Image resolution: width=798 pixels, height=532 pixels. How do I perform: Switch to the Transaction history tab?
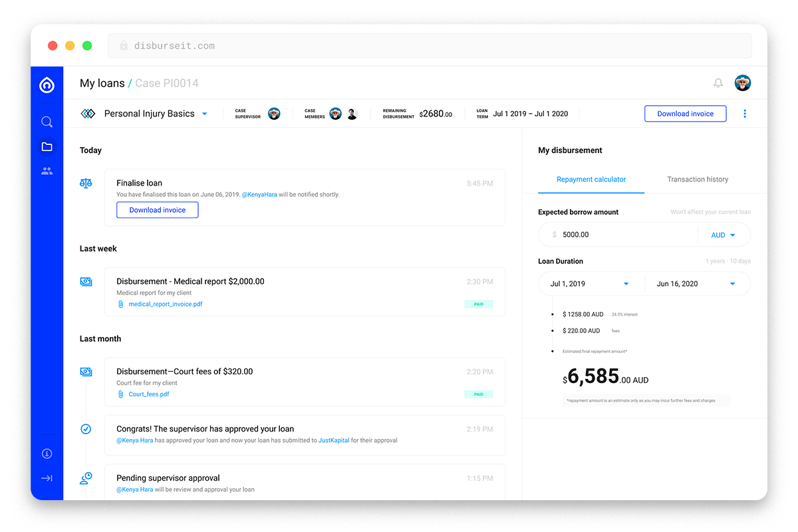[698, 180]
